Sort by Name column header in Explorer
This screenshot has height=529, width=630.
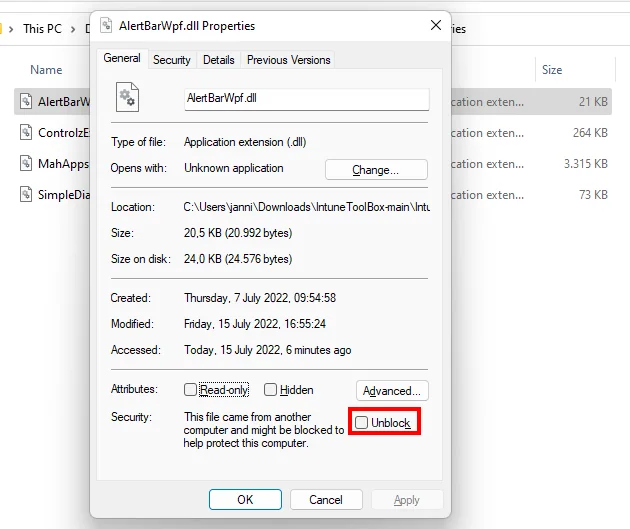pyautogui.click(x=46, y=70)
